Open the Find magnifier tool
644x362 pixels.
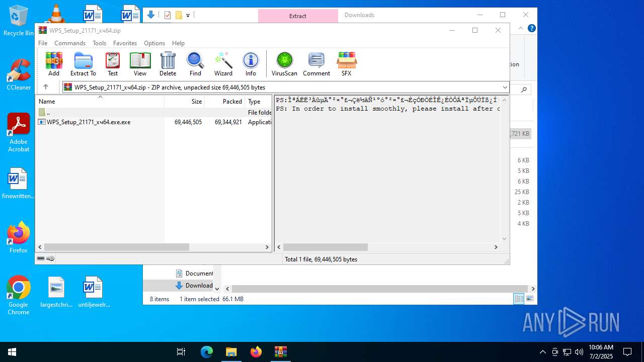(195, 64)
